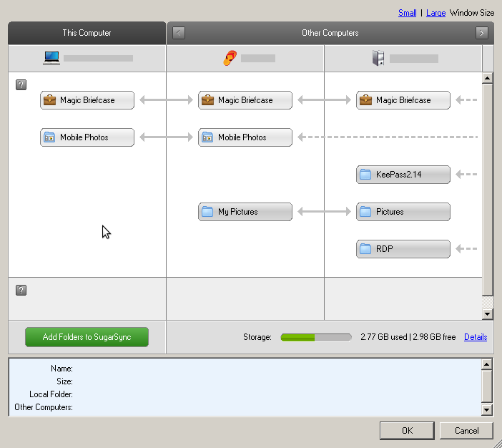The image size is (502, 448).
Task: Select Magic Briefcase in the flip-flop column
Action: tap(245, 100)
